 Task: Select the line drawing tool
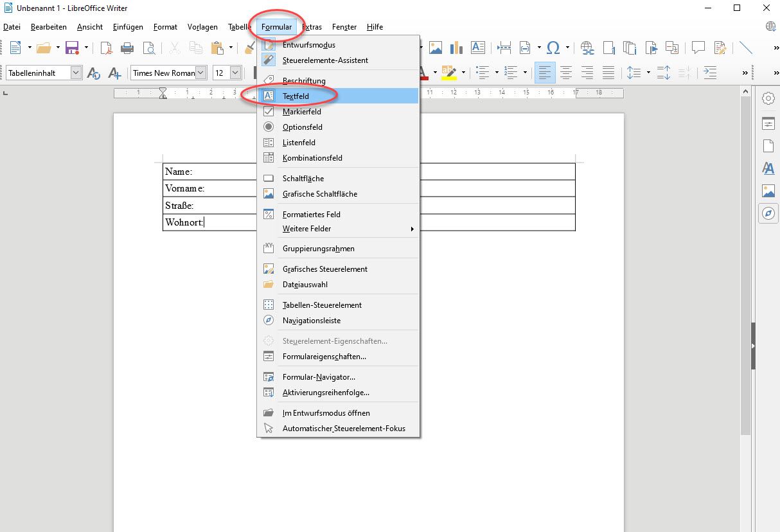(x=746, y=48)
